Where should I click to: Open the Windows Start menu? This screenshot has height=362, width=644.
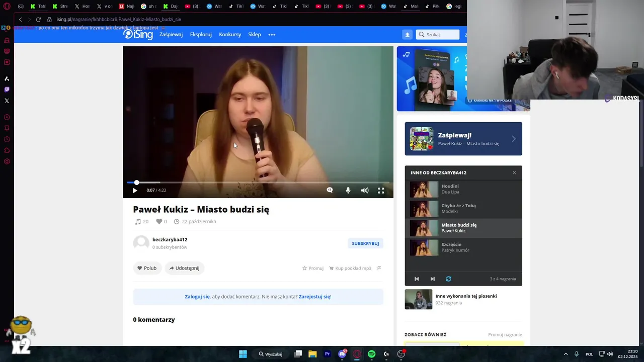click(243, 354)
